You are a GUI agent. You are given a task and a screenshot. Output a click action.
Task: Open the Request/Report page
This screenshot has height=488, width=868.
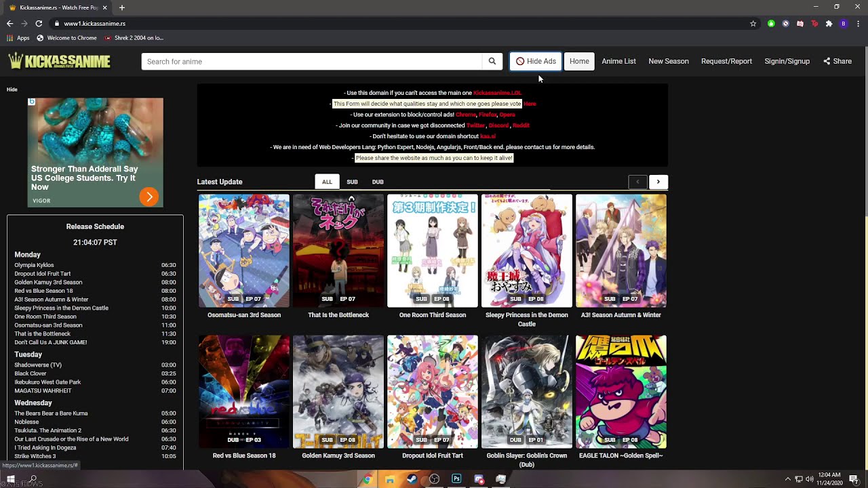726,61
